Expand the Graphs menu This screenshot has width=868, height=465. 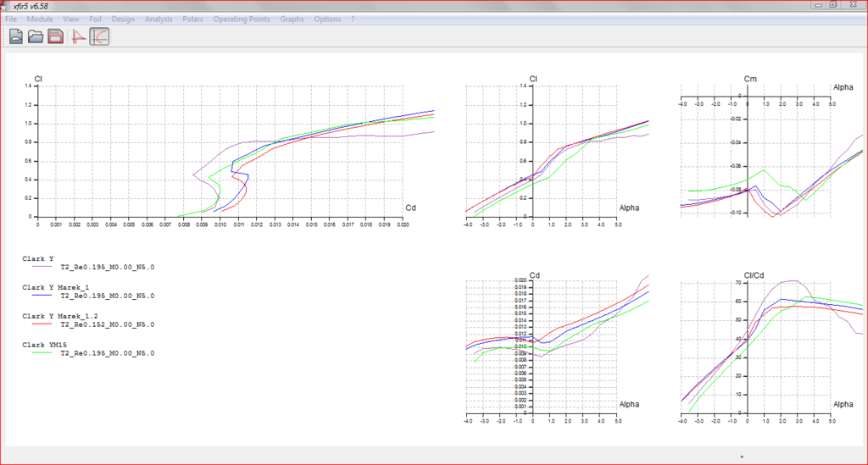pos(292,19)
